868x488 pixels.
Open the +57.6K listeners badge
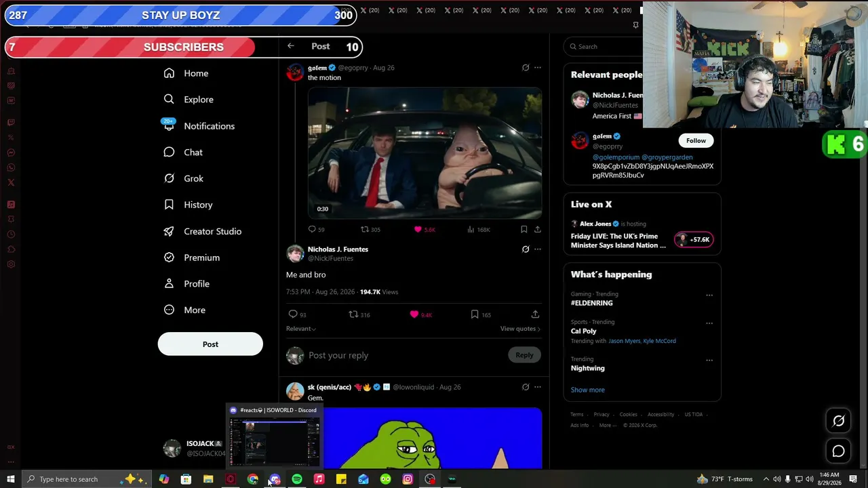click(x=693, y=239)
